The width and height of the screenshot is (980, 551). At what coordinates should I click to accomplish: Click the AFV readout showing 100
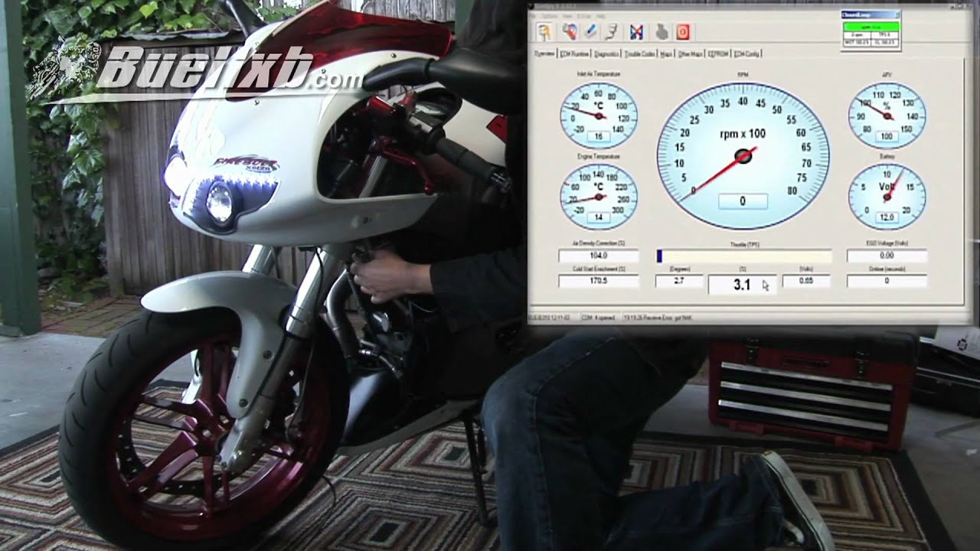point(887,136)
